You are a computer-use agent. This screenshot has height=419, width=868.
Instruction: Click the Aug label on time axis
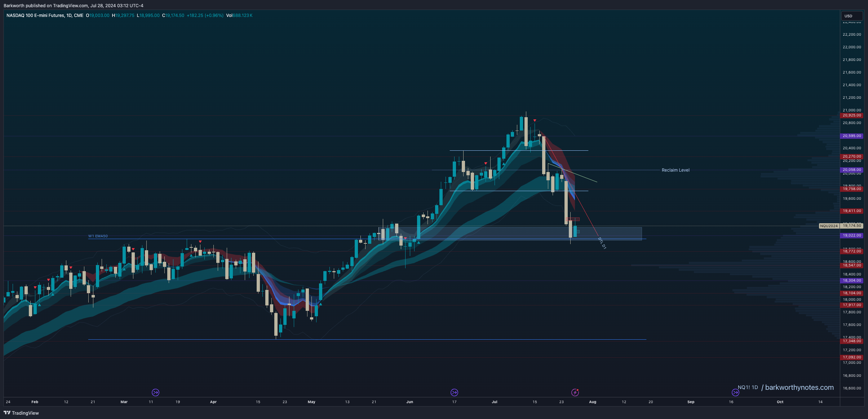(x=593, y=402)
